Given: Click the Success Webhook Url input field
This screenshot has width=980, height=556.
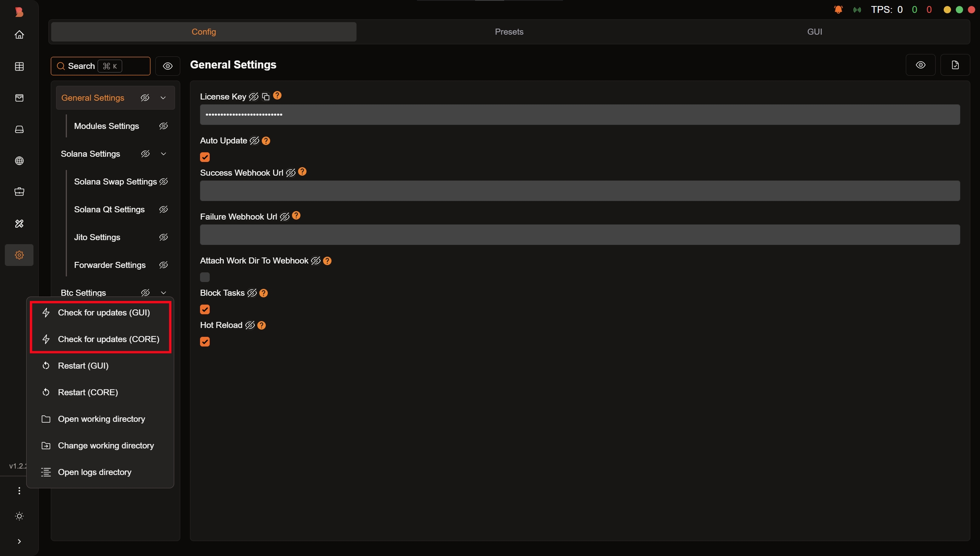Looking at the screenshot, I should pyautogui.click(x=580, y=191).
